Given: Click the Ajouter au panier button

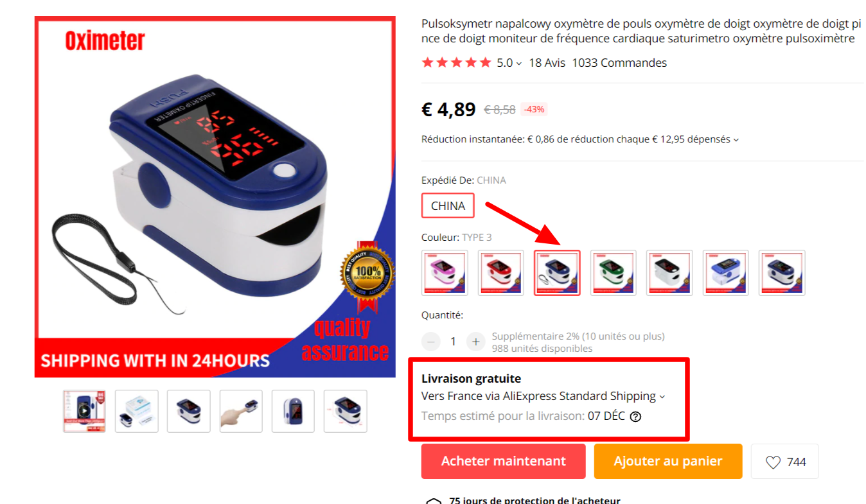Looking at the screenshot, I should (668, 462).
